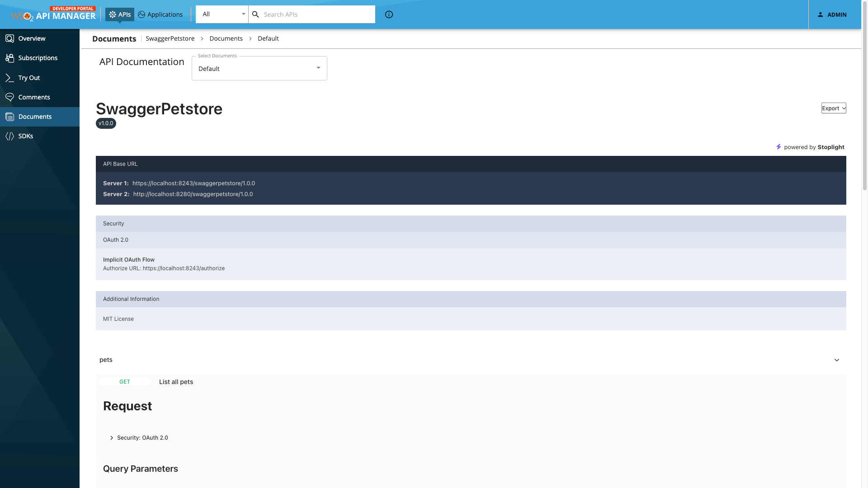Viewport: 868px width, 488px height.
Task: Open the All search filter dropdown
Action: point(222,14)
